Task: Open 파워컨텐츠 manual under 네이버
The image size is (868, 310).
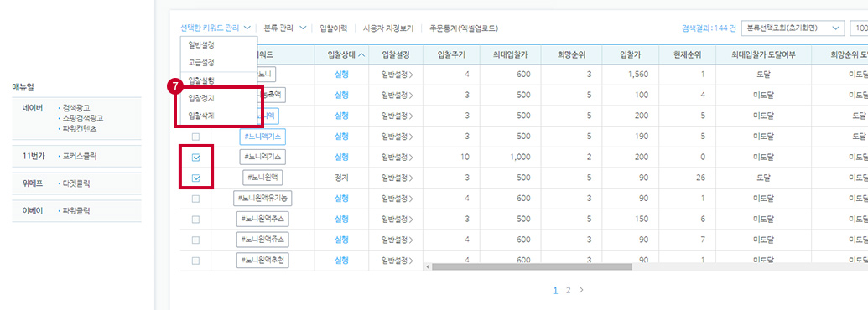Action: (x=81, y=129)
